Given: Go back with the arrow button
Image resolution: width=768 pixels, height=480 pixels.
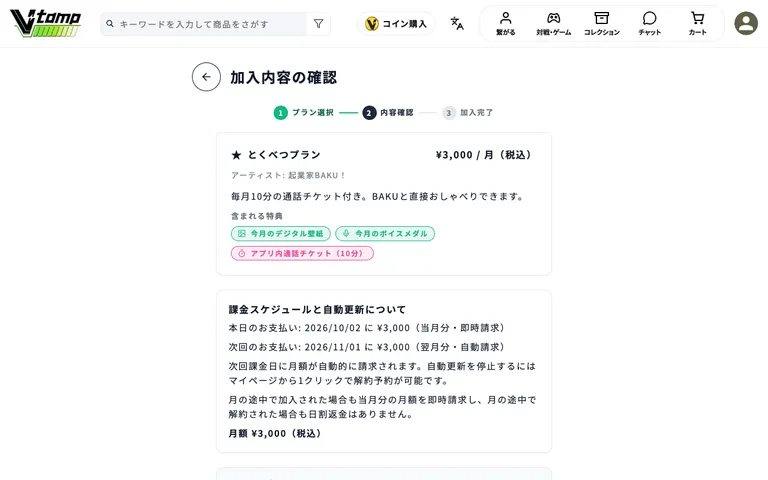Looking at the screenshot, I should [x=206, y=77].
